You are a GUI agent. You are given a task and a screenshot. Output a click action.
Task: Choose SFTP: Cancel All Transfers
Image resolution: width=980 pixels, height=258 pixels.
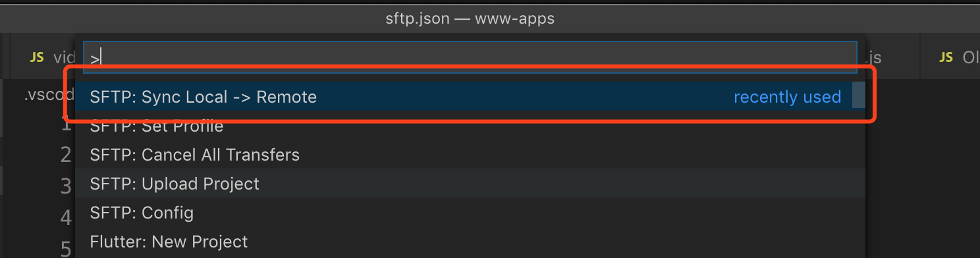[470, 155]
